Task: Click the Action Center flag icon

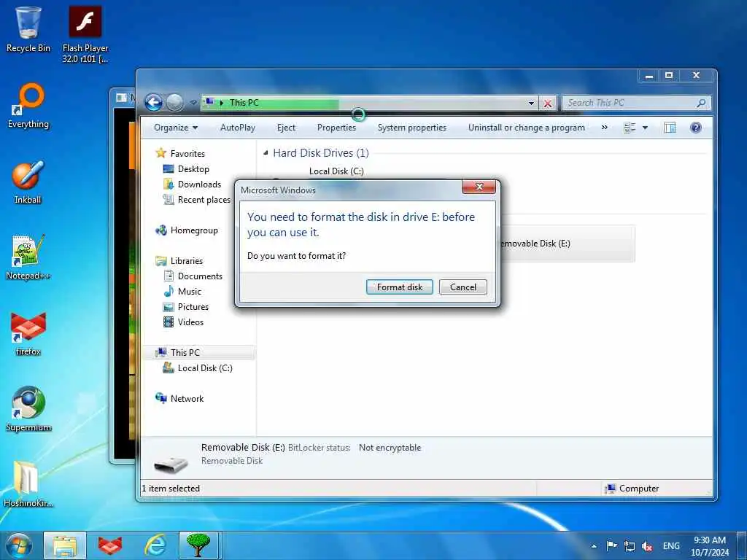Action: [x=612, y=545]
